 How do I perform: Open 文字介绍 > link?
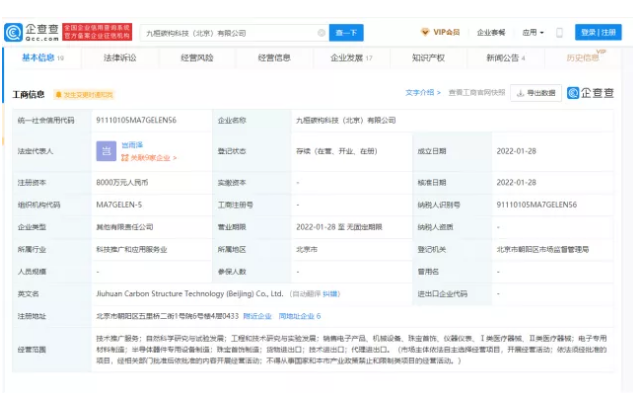click(x=423, y=92)
